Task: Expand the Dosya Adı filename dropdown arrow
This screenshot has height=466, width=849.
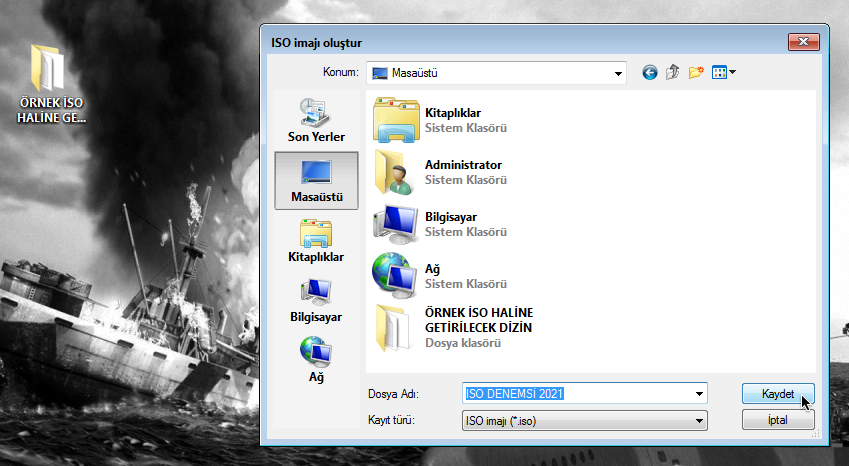Action: [699, 393]
